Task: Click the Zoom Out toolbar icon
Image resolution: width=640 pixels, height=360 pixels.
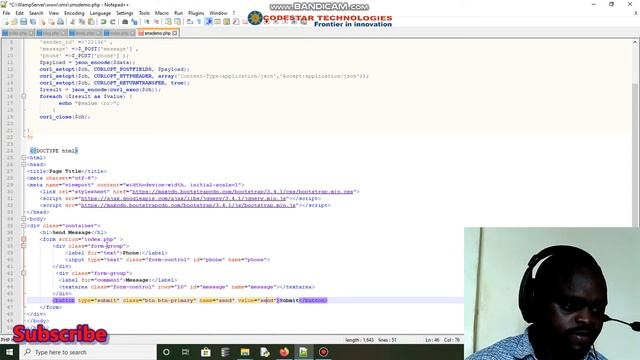Action: click(156, 22)
